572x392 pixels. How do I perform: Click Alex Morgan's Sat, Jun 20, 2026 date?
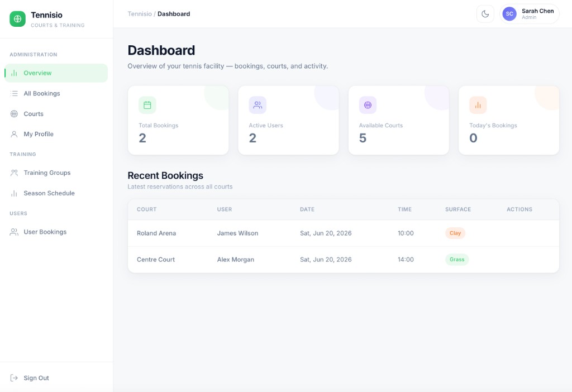(326, 260)
